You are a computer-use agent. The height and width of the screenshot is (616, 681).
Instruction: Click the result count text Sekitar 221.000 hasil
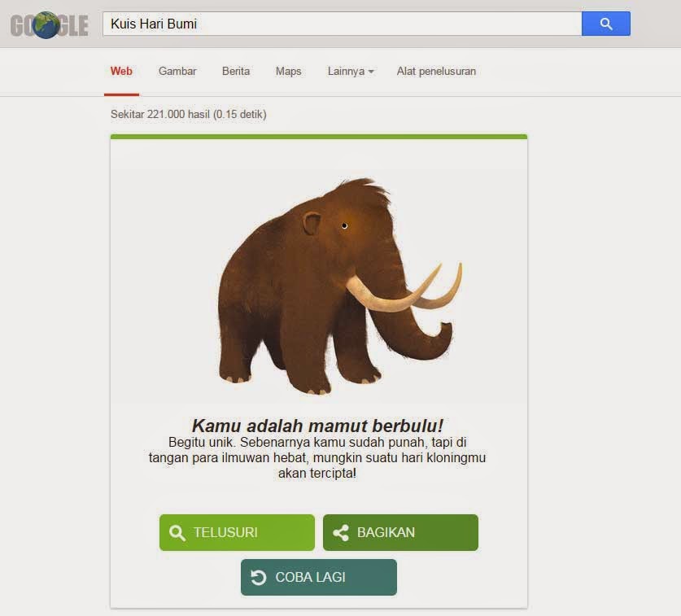160,114
